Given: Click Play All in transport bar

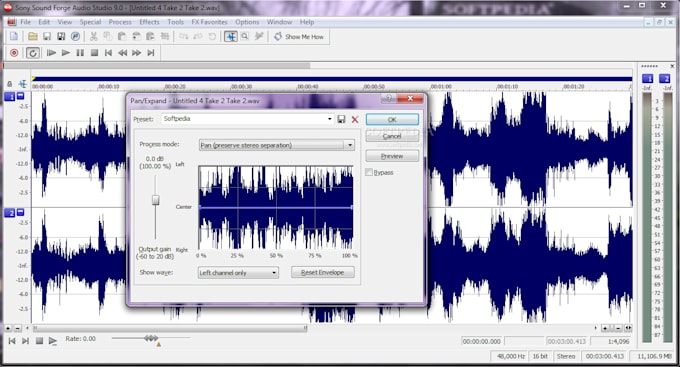Looking at the screenshot, I should [x=51, y=53].
